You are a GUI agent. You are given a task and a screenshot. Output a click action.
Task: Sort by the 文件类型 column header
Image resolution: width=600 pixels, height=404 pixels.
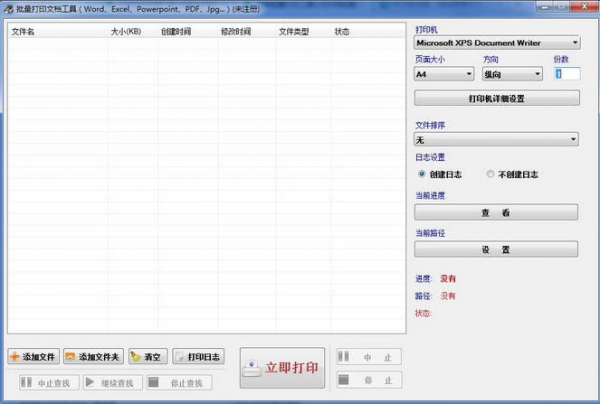click(x=303, y=32)
